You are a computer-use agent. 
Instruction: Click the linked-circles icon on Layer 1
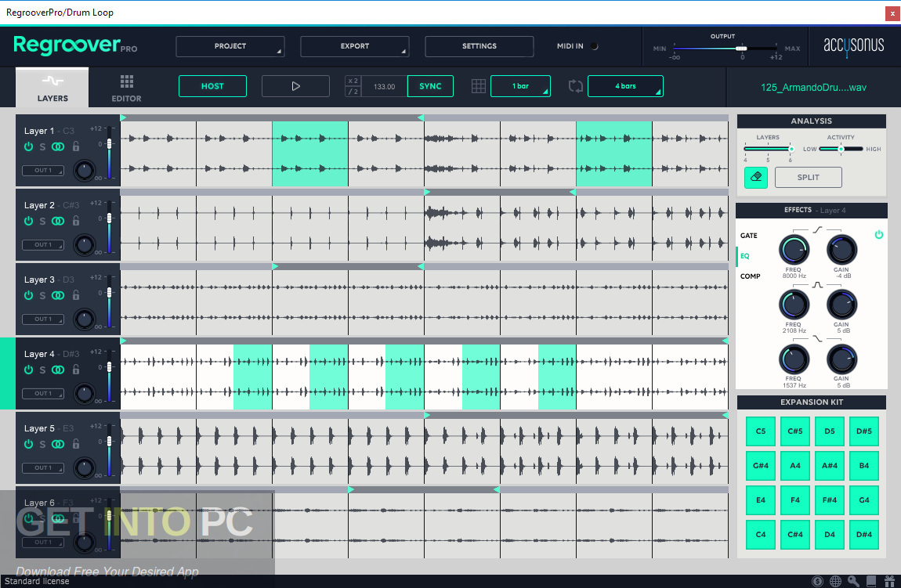(x=58, y=146)
